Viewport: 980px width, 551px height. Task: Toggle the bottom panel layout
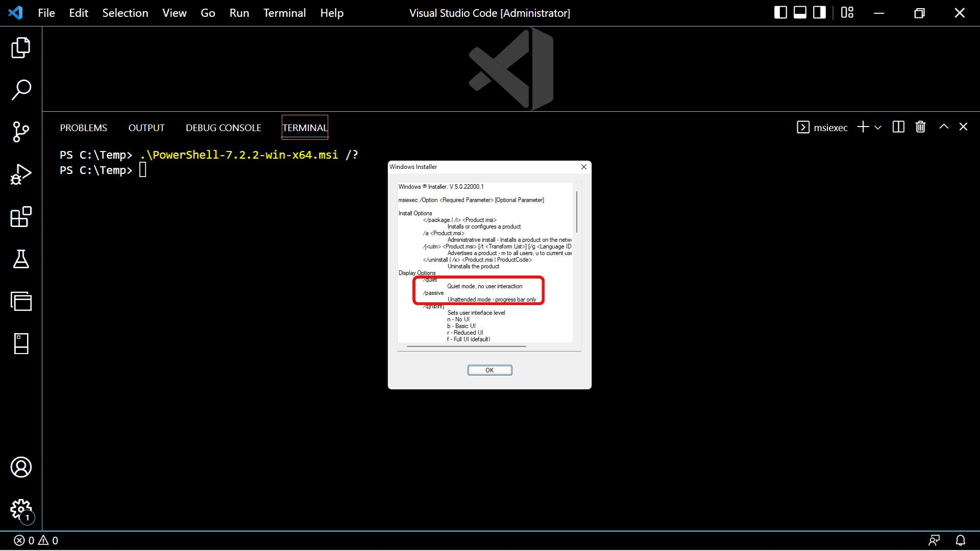(x=800, y=13)
